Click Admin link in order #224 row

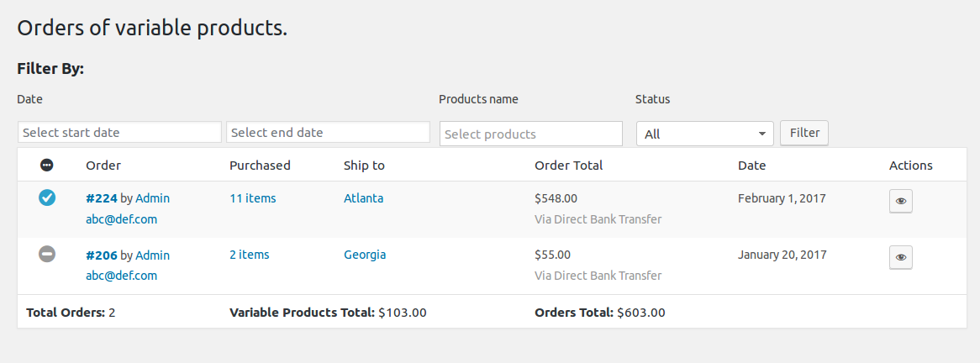[x=152, y=198]
